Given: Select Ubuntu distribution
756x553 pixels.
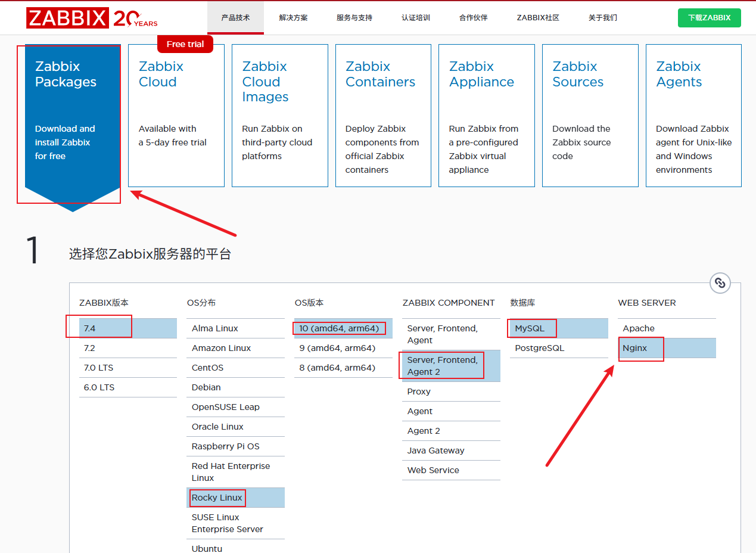Looking at the screenshot, I should click(x=236, y=547).
